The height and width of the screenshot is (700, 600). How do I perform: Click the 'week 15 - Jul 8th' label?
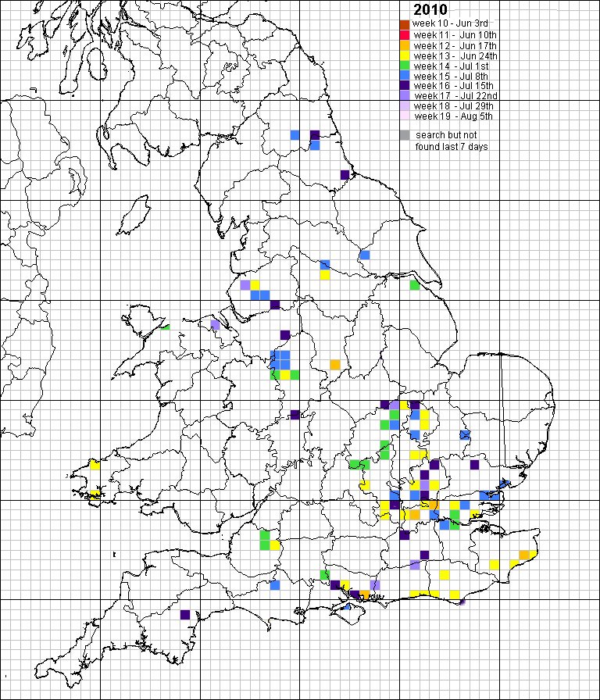pos(451,76)
